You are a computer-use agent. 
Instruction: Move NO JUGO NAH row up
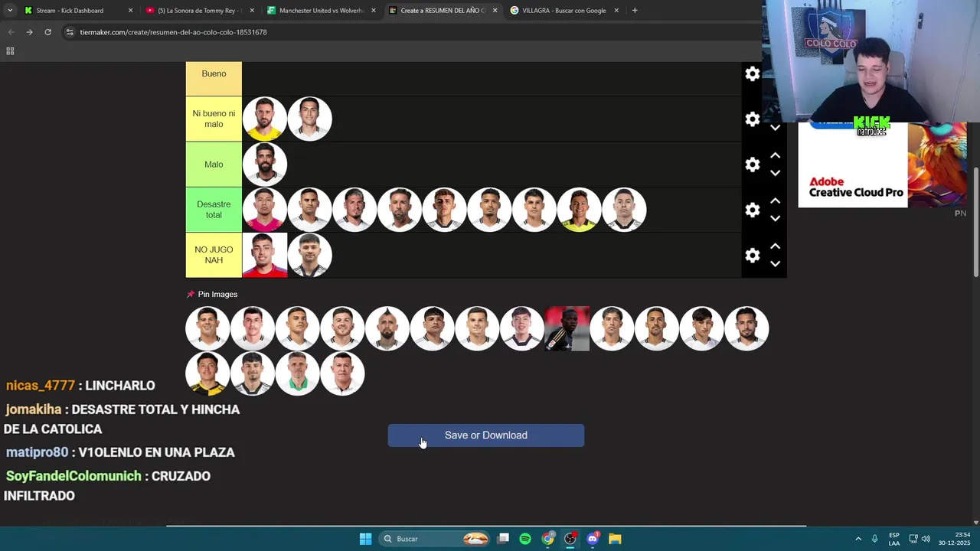click(x=775, y=246)
